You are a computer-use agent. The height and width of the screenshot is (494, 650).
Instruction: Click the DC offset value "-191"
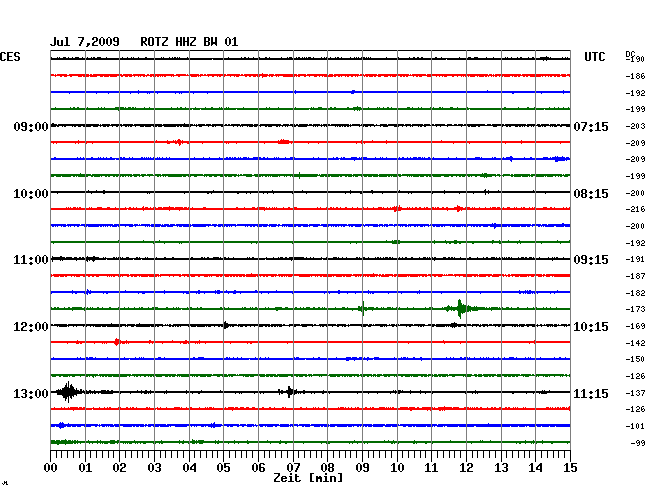pyautogui.click(x=635, y=259)
